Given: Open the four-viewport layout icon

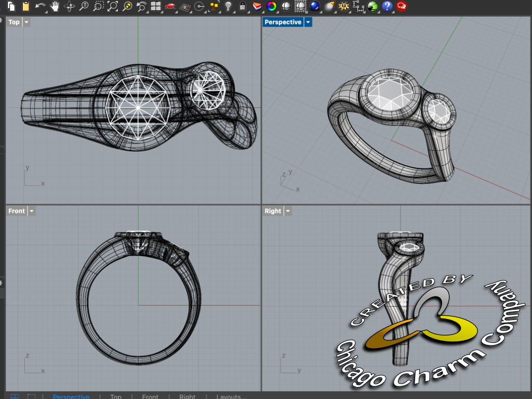Looking at the screenshot, I should (x=155, y=6).
